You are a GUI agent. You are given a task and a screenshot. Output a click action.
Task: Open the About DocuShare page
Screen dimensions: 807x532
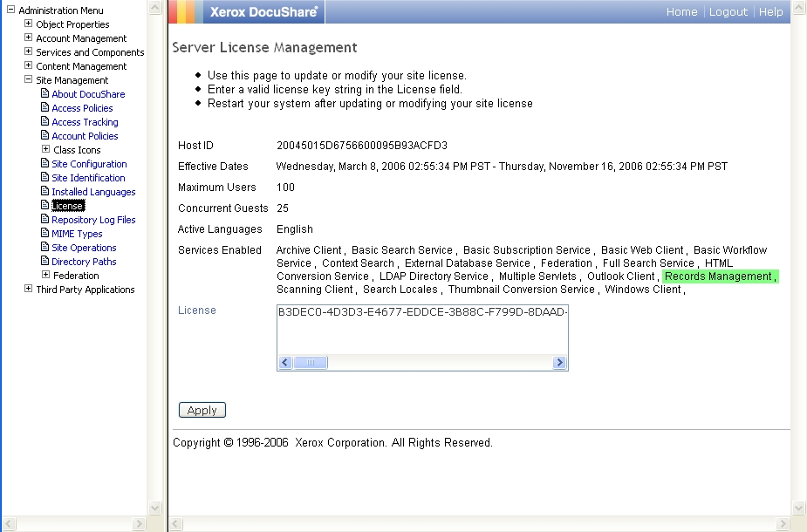pyautogui.click(x=88, y=94)
